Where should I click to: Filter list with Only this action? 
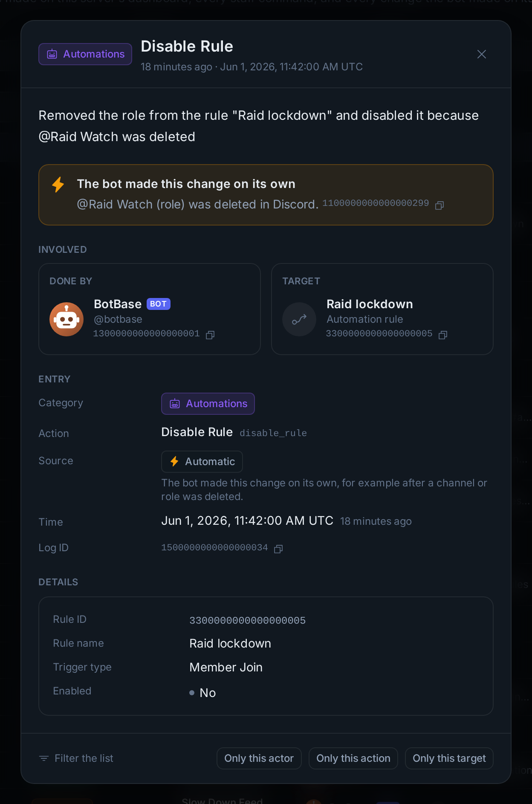point(353,758)
